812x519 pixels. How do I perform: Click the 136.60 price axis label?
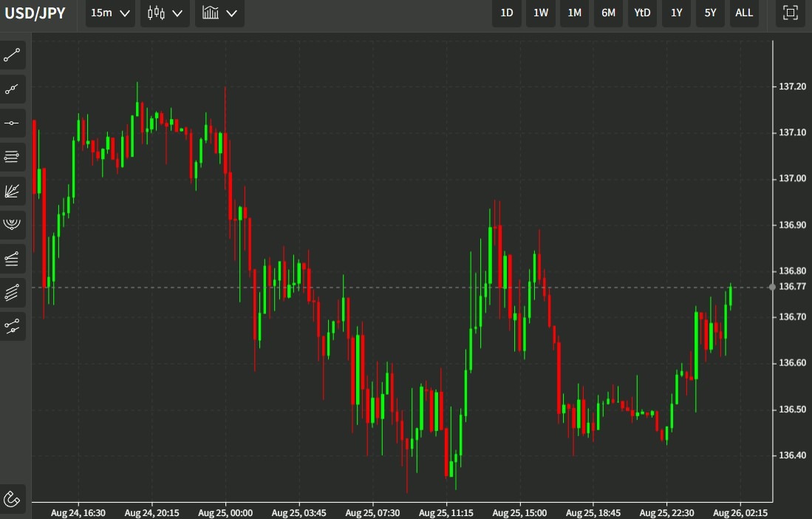pyautogui.click(x=792, y=363)
